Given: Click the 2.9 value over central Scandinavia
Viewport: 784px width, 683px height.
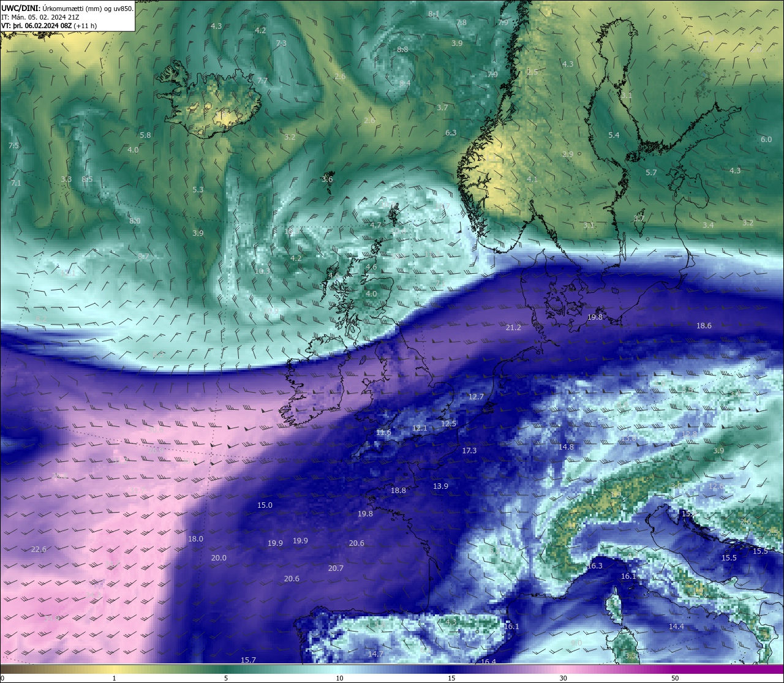Looking at the screenshot, I should pos(568,154).
